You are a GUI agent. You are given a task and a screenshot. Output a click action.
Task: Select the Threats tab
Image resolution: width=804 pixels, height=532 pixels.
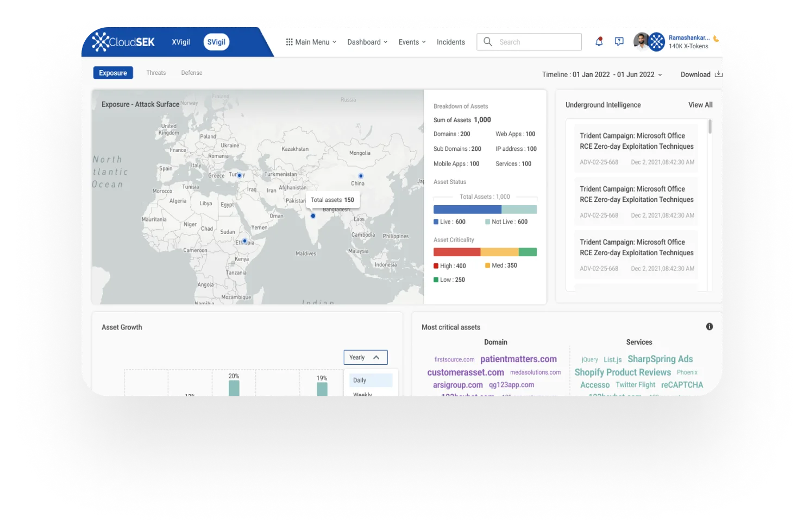[x=156, y=73]
